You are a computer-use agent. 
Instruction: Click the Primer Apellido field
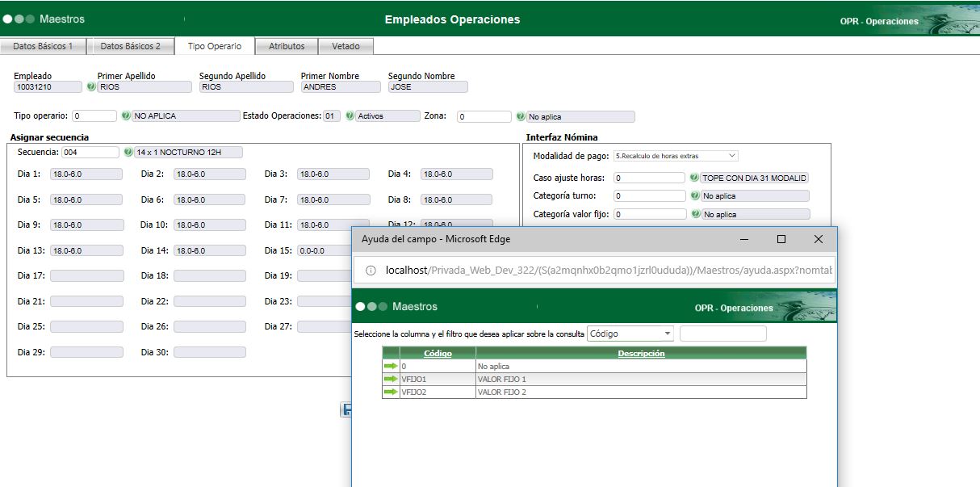point(144,86)
